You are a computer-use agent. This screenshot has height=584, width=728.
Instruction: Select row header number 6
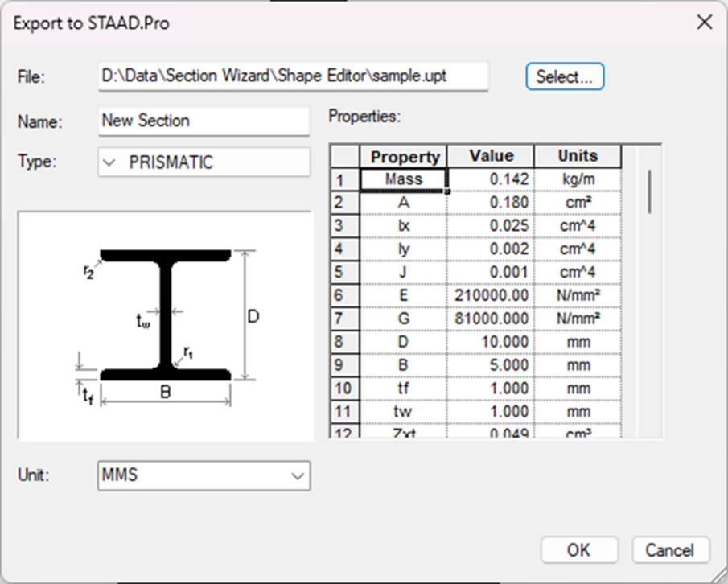pyautogui.click(x=345, y=295)
